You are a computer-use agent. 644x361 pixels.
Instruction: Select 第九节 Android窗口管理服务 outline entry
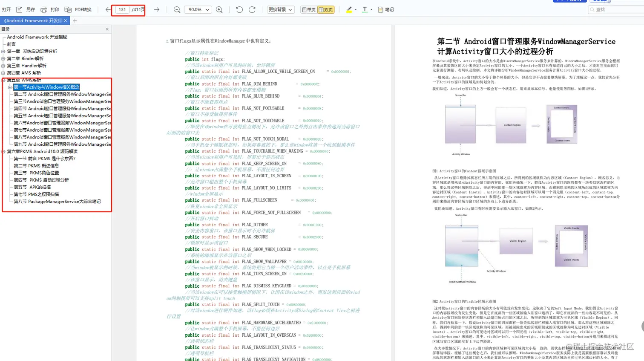[63, 144]
